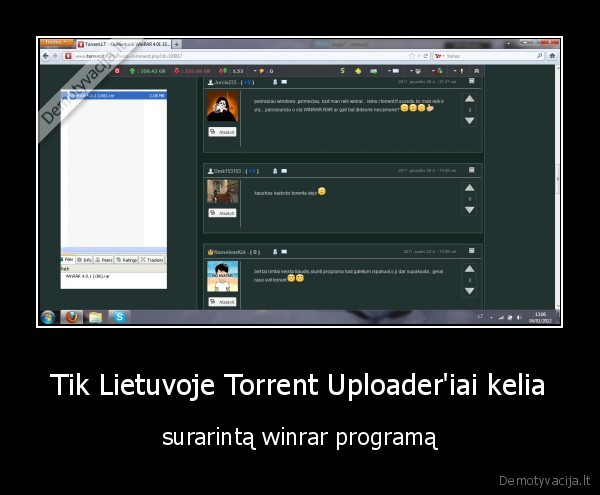600x495 pixels.
Task: Open Skype from the taskbar
Action: coord(119,317)
